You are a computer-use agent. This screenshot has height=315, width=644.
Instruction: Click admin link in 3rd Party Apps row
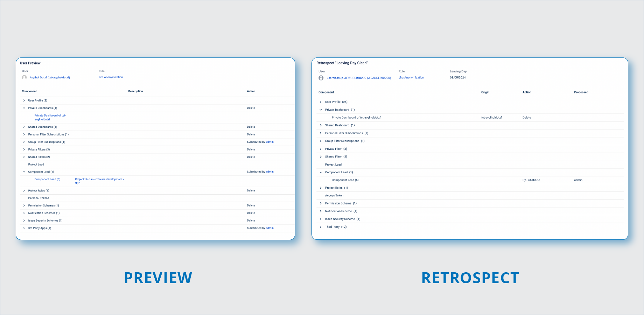269,228
